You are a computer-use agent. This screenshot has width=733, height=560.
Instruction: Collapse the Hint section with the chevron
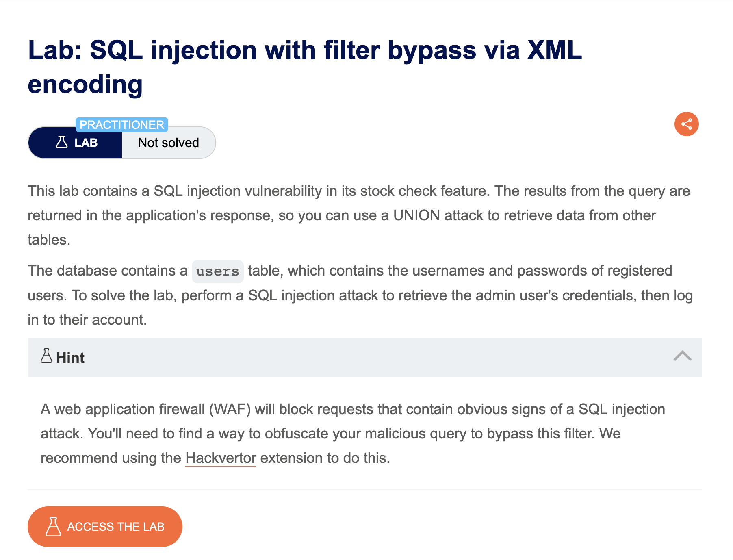[682, 356]
